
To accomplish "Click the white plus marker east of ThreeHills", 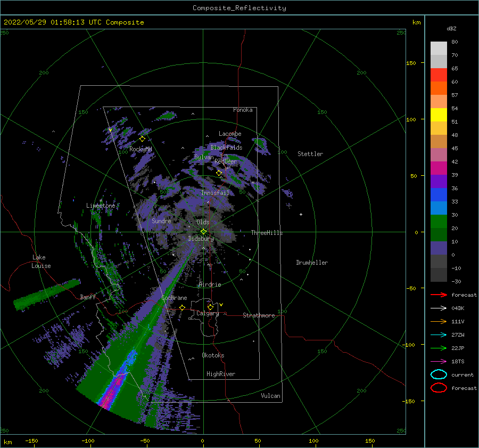I will [x=301, y=214].
